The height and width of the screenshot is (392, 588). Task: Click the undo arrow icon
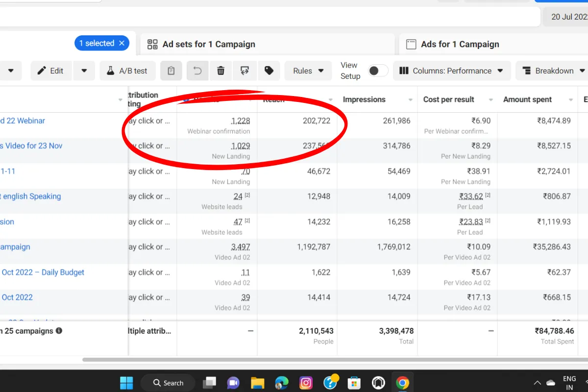pyautogui.click(x=197, y=71)
